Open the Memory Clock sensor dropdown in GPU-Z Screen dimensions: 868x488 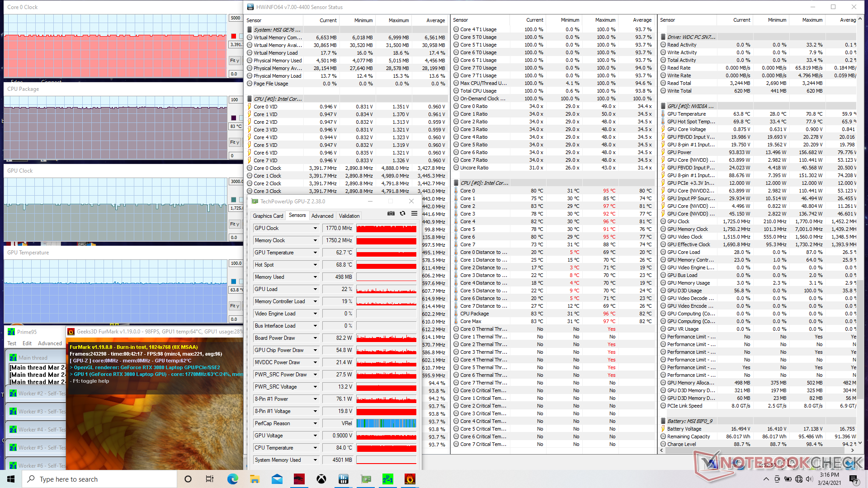point(315,240)
